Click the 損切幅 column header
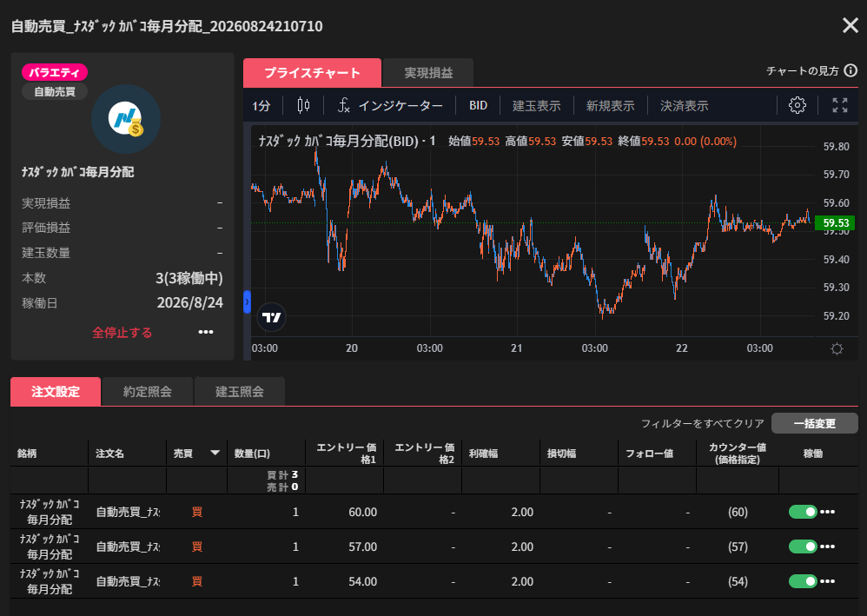867x616 pixels. coord(561,454)
